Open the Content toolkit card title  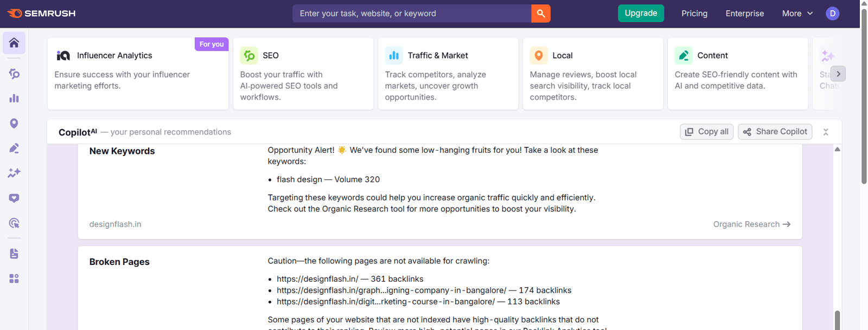[712, 56]
